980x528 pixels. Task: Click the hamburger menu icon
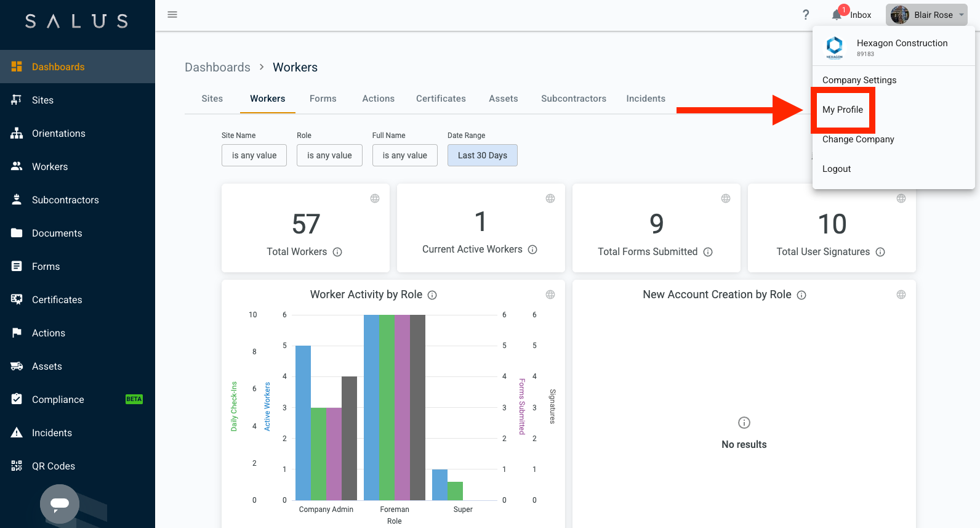(172, 15)
